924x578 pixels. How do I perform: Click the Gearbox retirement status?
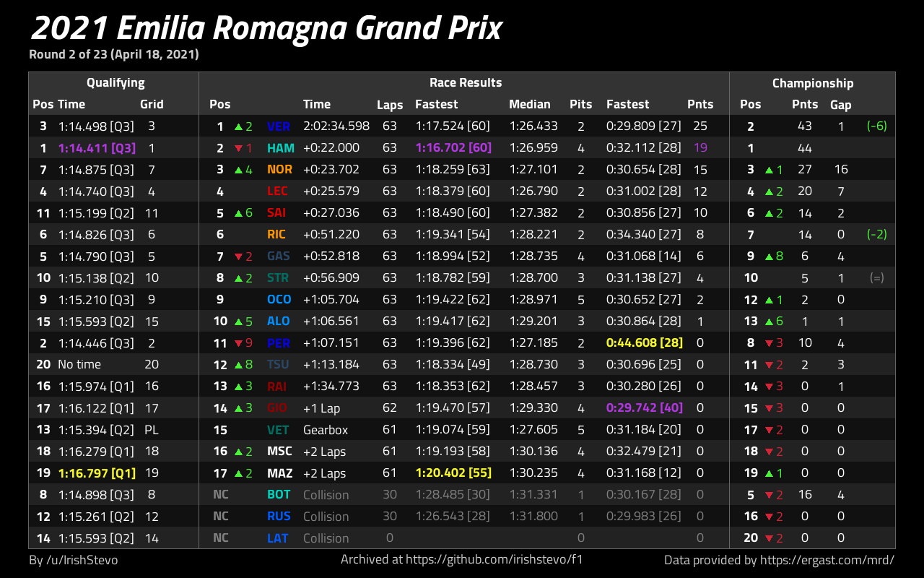click(326, 430)
